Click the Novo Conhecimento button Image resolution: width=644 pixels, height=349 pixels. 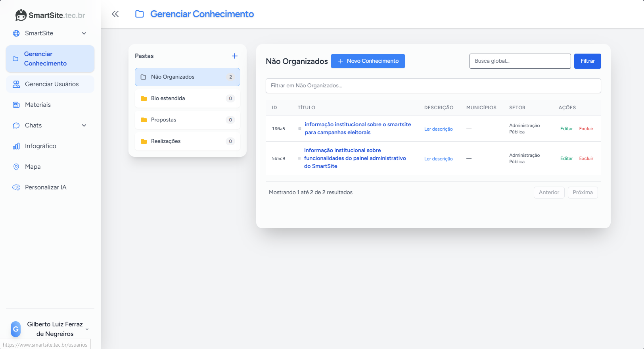coord(368,61)
